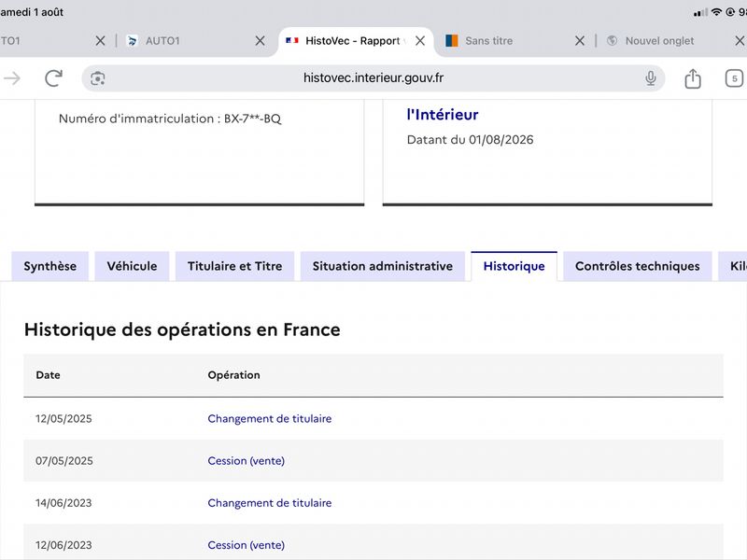Show the open tabs overview
Viewport: 747px width, 560px height.
point(734,78)
